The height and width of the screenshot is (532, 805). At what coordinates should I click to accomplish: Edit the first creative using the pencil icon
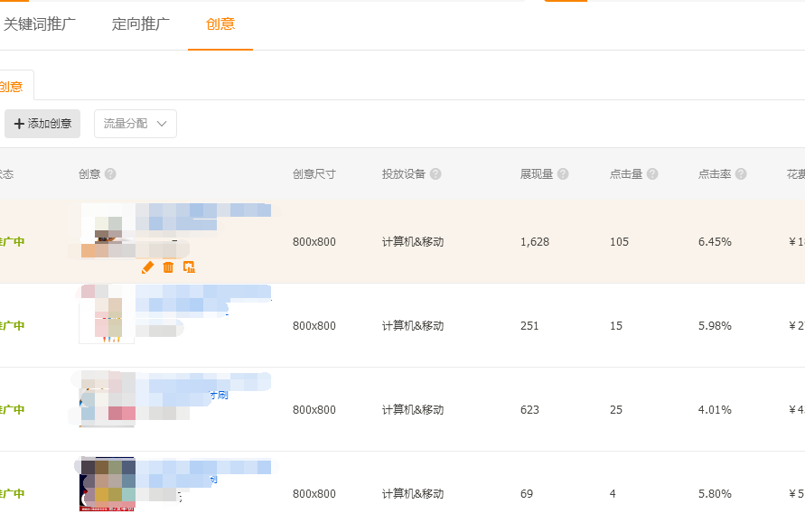pyautogui.click(x=148, y=267)
